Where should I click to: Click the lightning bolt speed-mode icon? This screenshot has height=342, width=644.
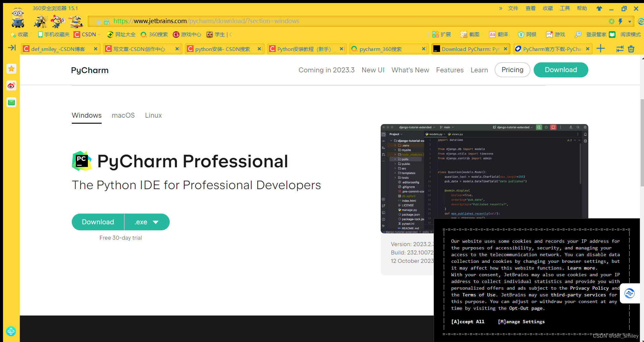(x=621, y=21)
